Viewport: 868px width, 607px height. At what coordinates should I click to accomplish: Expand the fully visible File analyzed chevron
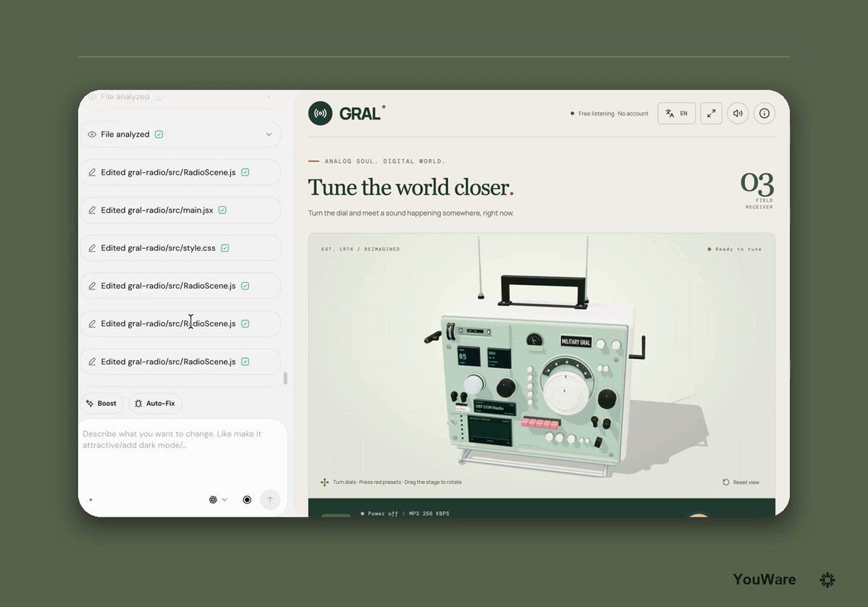(x=269, y=135)
